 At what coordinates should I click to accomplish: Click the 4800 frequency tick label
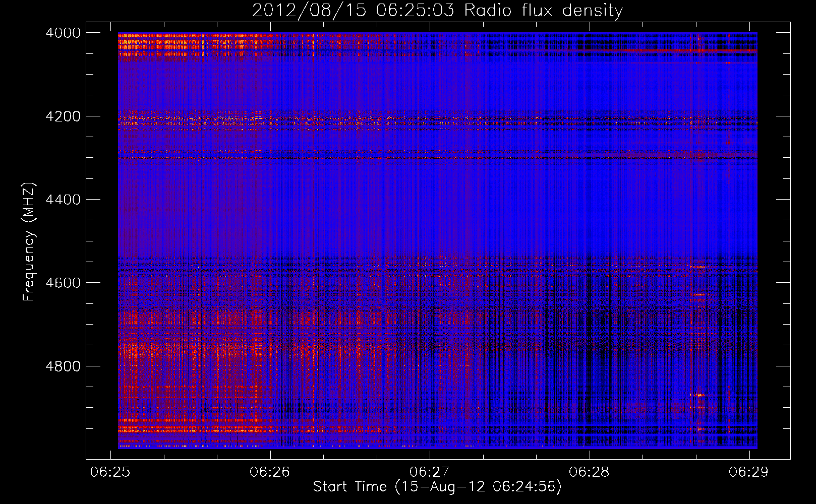(x=63, y=366)
